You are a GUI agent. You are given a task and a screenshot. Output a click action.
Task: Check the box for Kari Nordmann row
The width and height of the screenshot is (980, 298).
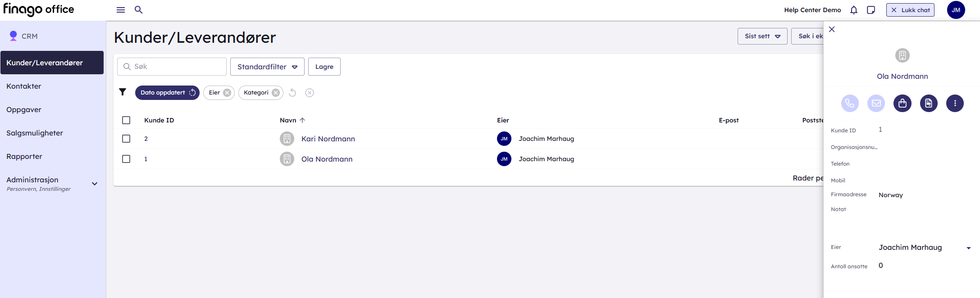coord(126,139)
